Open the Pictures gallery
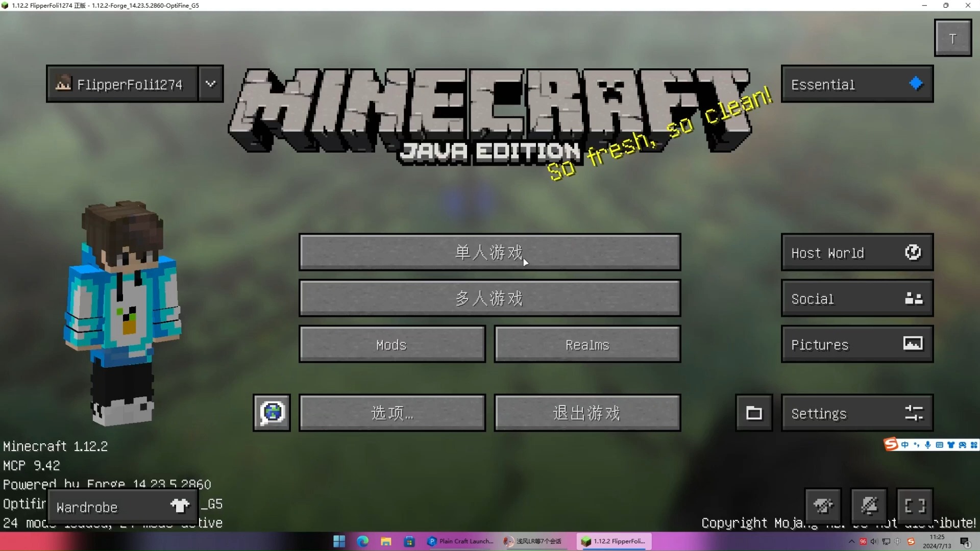This screenshot has width=980, height=551. (857, 344)
